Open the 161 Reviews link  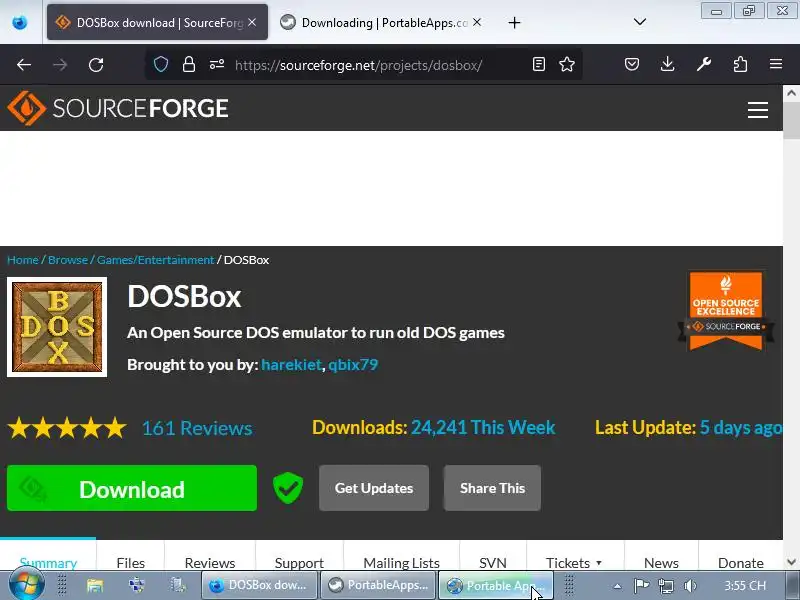point(197,428)
